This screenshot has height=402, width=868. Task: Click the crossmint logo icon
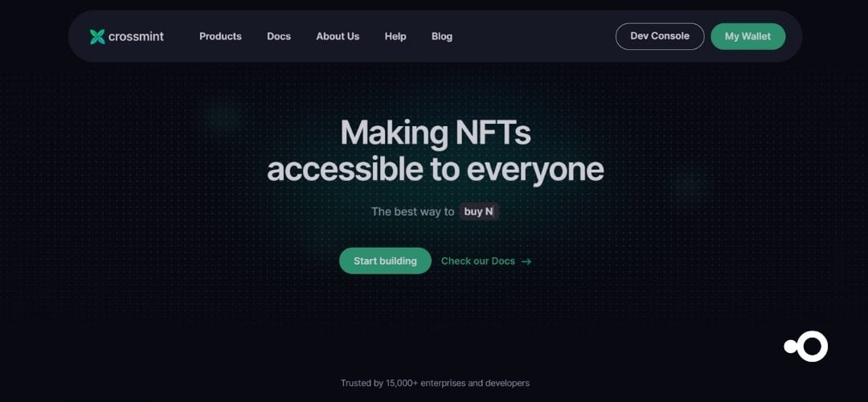(x=97, y=36)
